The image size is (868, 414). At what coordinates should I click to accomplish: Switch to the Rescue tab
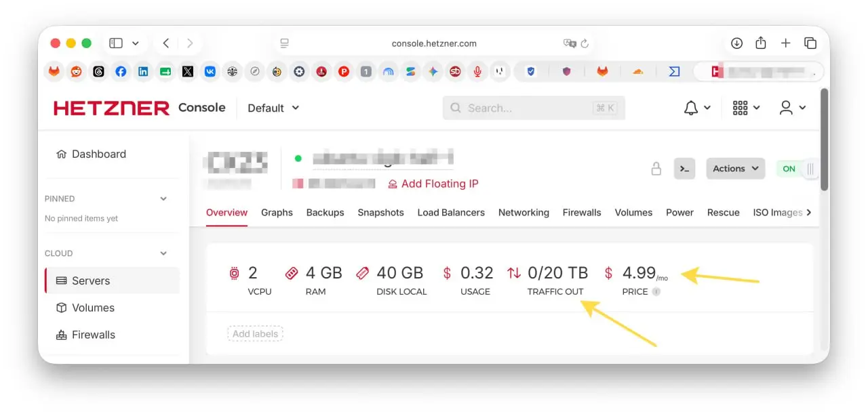(x=723, y=212)
